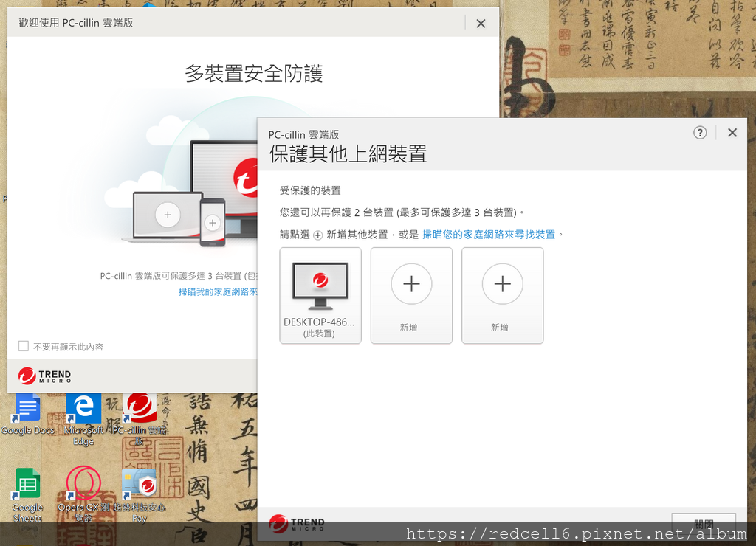Screen dimensions: 756x546
Task: Launch Opera GX browser desktop shortcut
Action: pyautogui.click(x=83, y=495)
